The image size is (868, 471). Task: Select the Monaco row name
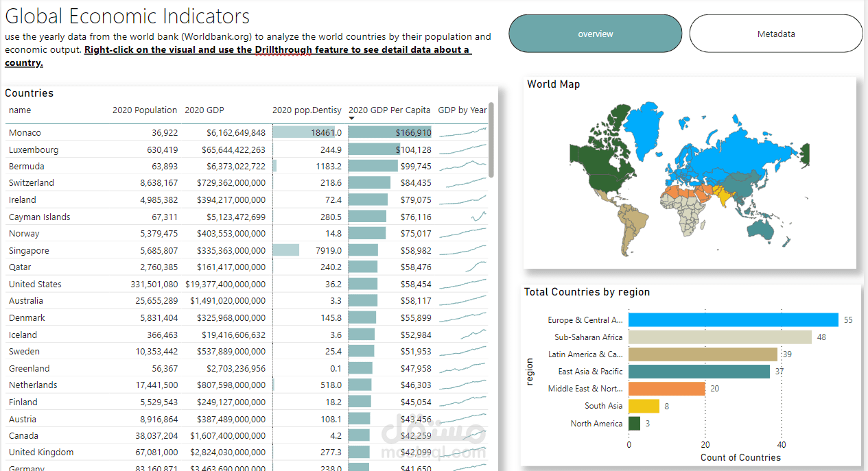pyautogui.click(x=25, y=133)
